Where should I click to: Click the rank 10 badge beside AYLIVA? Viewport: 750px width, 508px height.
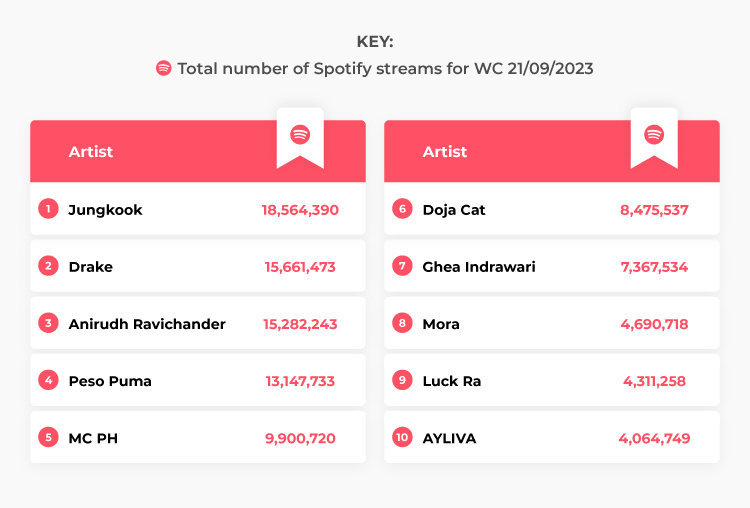pos(402,437)
